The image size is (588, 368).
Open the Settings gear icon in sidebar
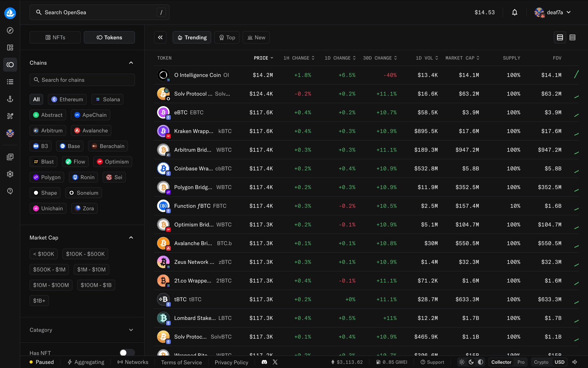point(10,174)
